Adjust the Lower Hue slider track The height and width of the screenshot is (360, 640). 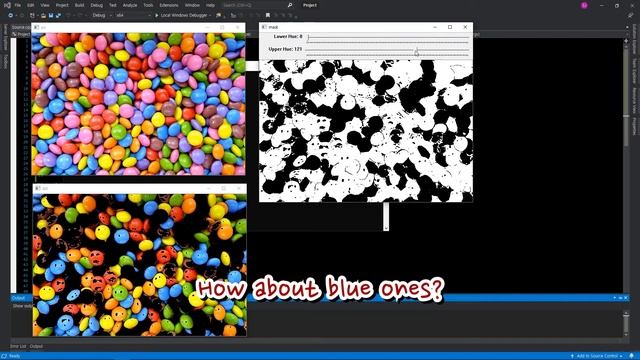click(388, 38)
